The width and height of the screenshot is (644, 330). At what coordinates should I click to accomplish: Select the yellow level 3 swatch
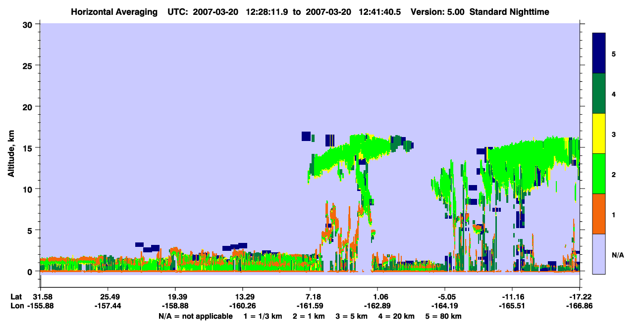599,134
